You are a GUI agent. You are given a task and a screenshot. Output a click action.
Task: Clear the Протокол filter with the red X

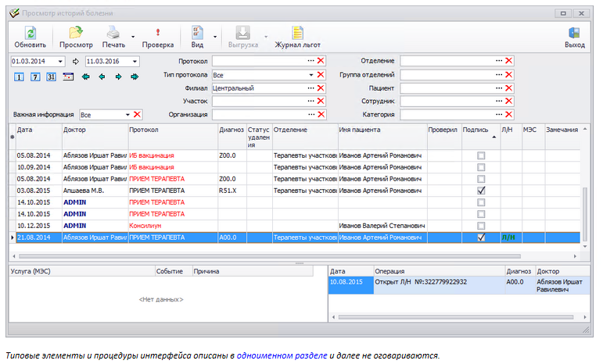point(321,61)
